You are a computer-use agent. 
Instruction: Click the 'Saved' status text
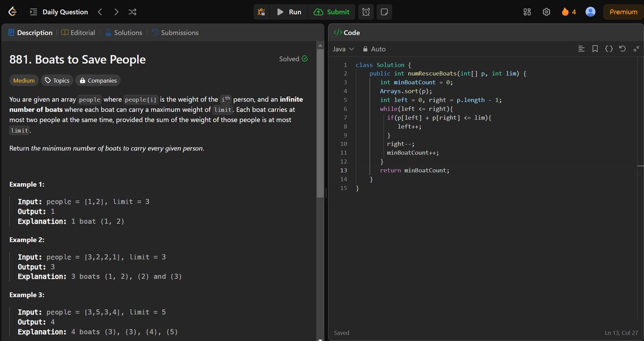[341, 333]
